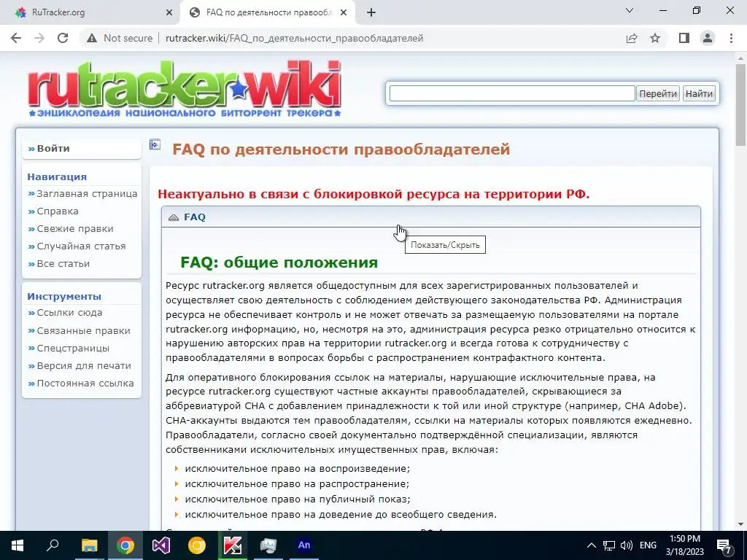Click the ENG language indicator

(648, 545)
